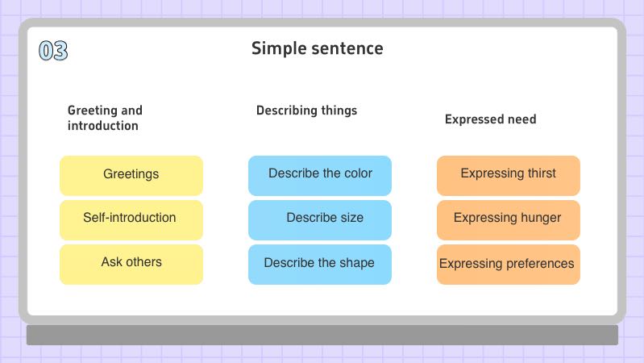
Task: Select the Describing things heading
Action: [x=306, y=111]
